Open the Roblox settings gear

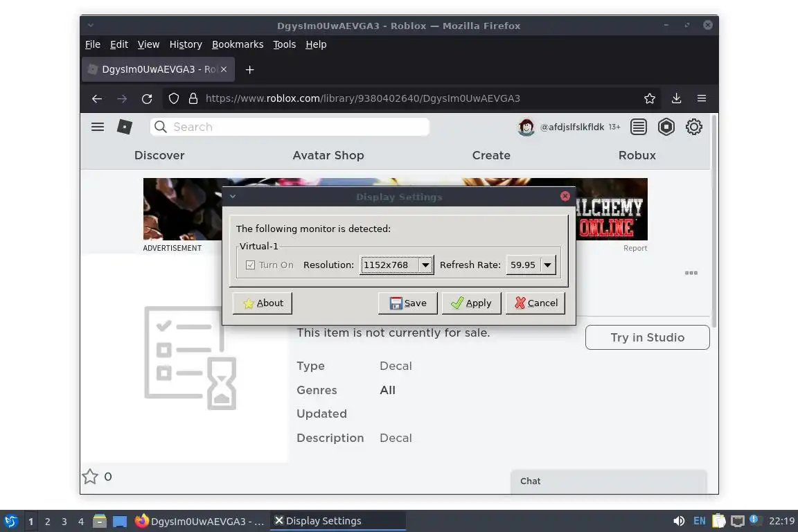[693, 127]
